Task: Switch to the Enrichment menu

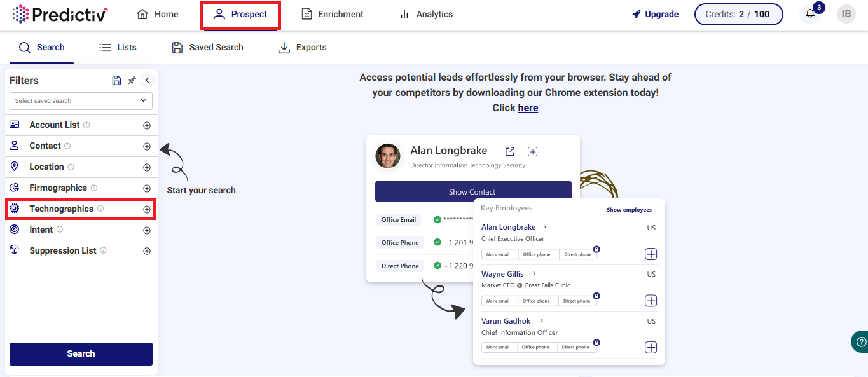Action: [333, 14]
